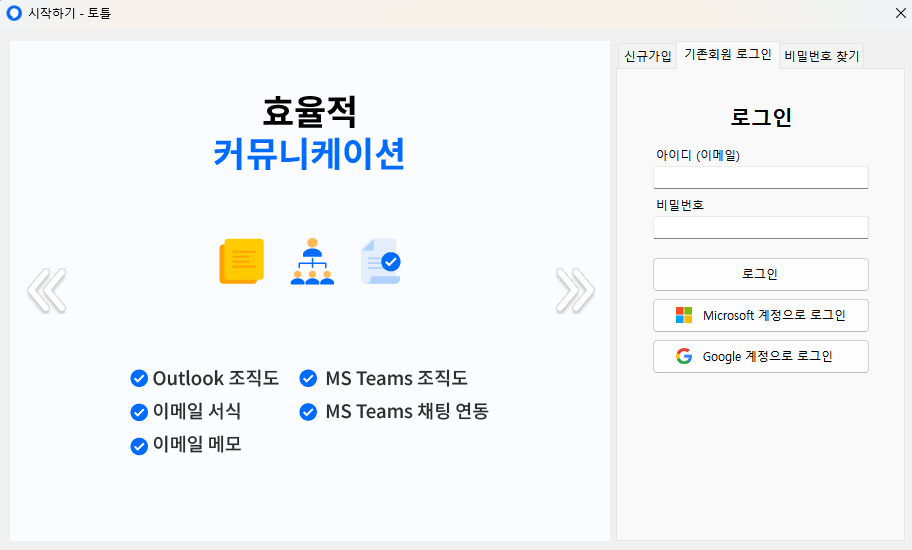Click the document with checkmark icon

(380, 261)
